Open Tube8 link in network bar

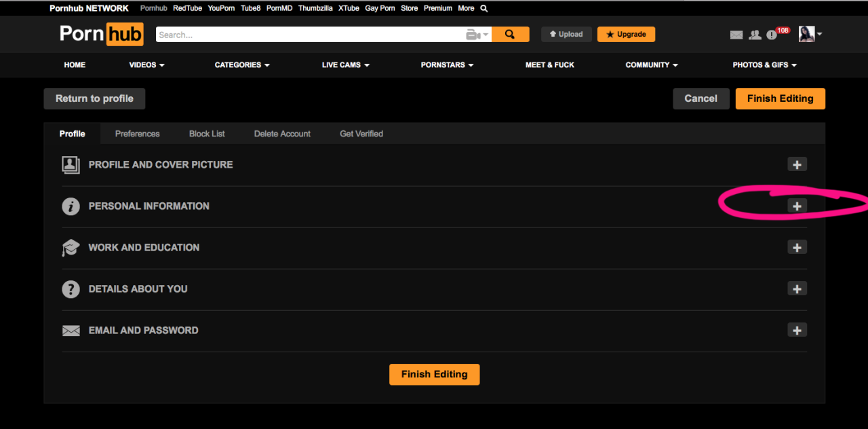(250, 8)
